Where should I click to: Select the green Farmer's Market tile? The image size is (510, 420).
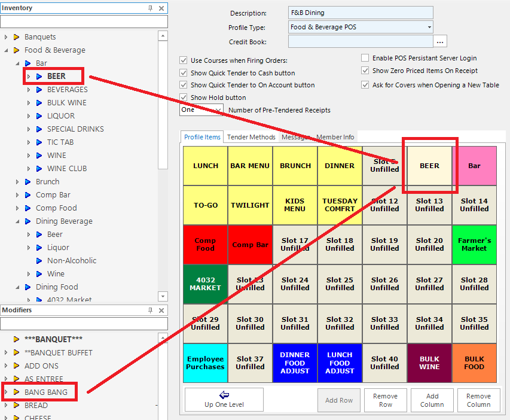point(474,245)
